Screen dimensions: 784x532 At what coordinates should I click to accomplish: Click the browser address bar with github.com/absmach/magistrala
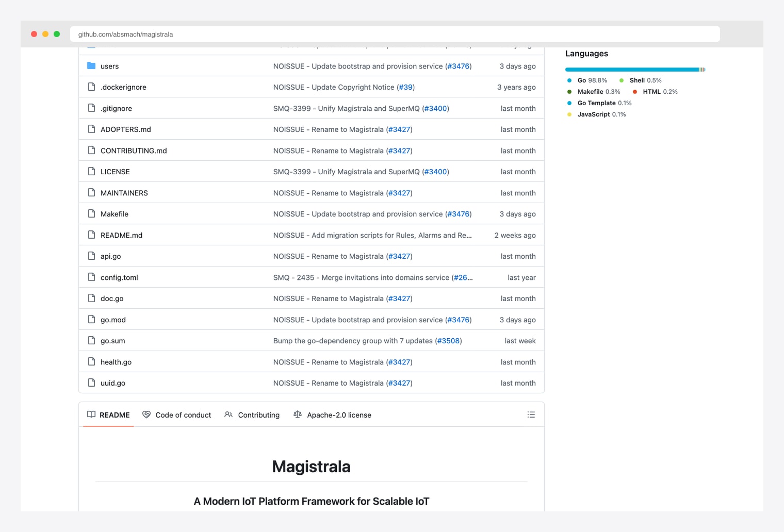395,34
